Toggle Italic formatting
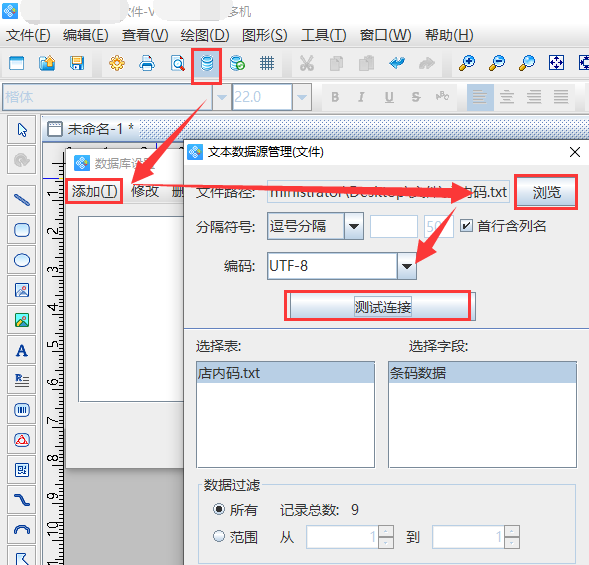 (361, 97)
